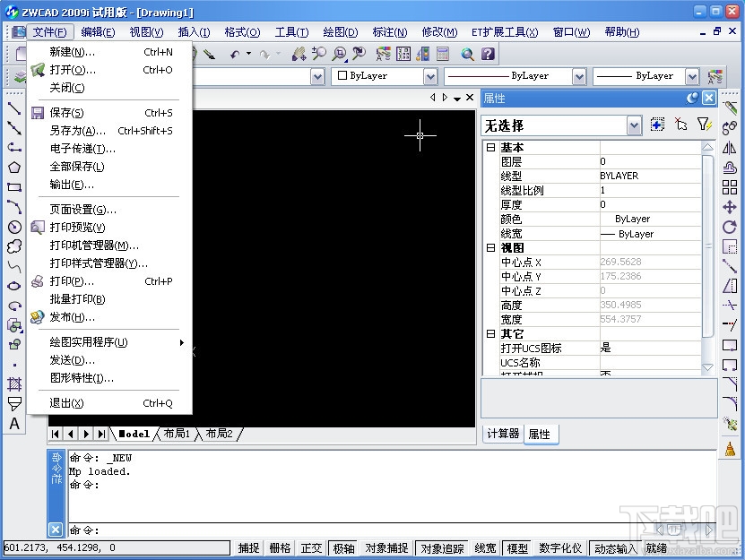Screen dimensions: 745x560
Task: Open the ByLayer color dropdown
Action: [431, 76]
